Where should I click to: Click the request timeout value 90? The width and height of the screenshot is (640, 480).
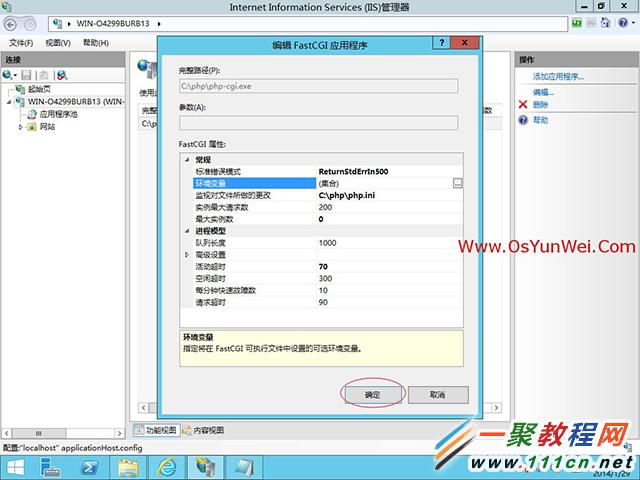(x=323, y=302)
